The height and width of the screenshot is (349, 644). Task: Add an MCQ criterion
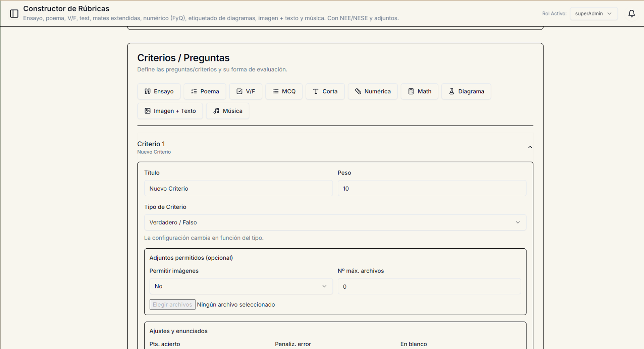[284, 91]
